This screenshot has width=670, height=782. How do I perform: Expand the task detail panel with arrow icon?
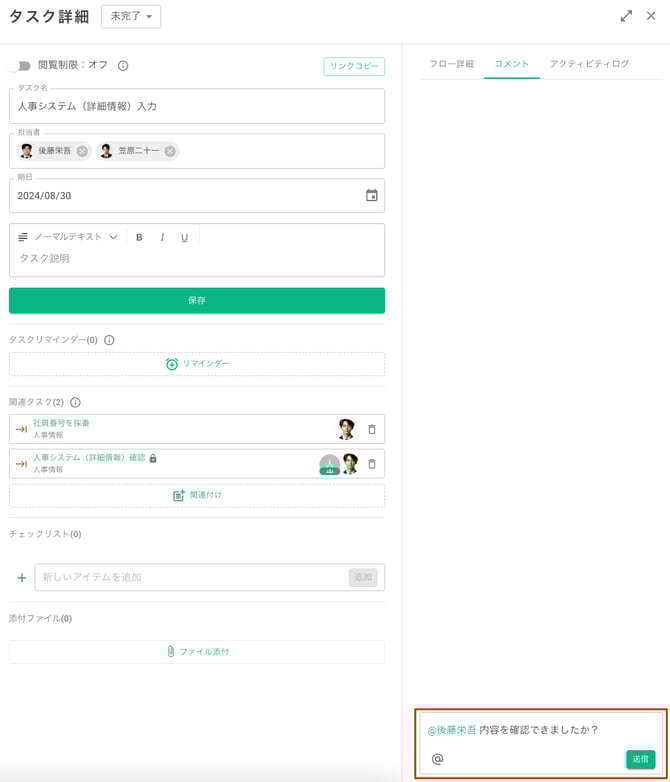coord(626,16)
